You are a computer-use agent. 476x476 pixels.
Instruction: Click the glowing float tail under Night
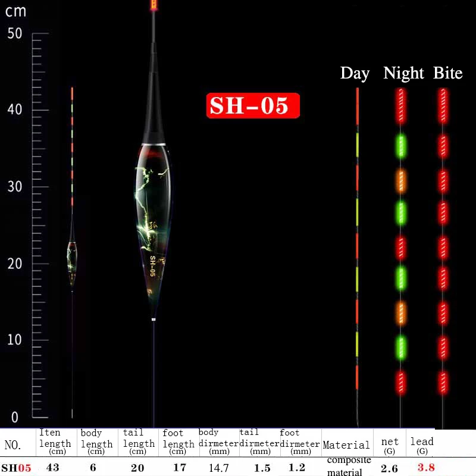401,258
